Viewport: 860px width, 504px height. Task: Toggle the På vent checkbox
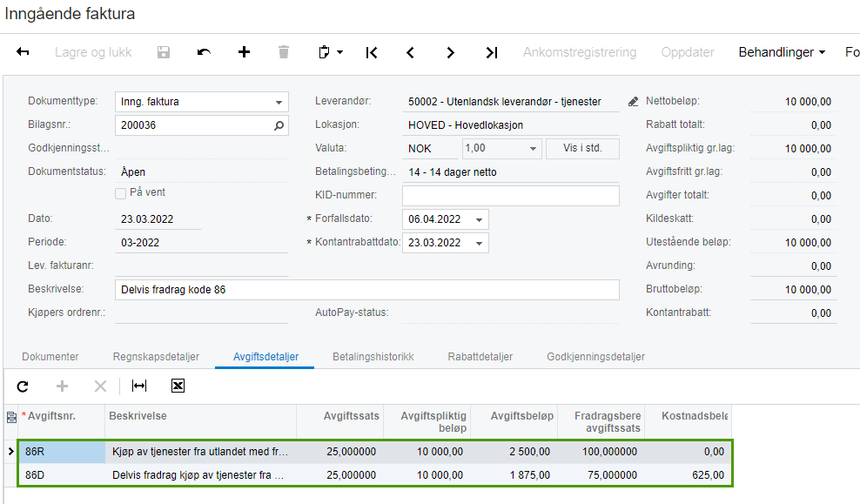pyautogui.click(x=121, y=193)
